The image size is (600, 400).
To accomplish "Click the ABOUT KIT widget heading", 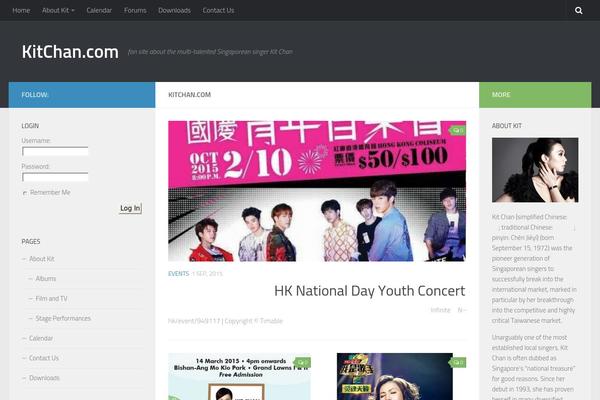I will coord(507,126).
